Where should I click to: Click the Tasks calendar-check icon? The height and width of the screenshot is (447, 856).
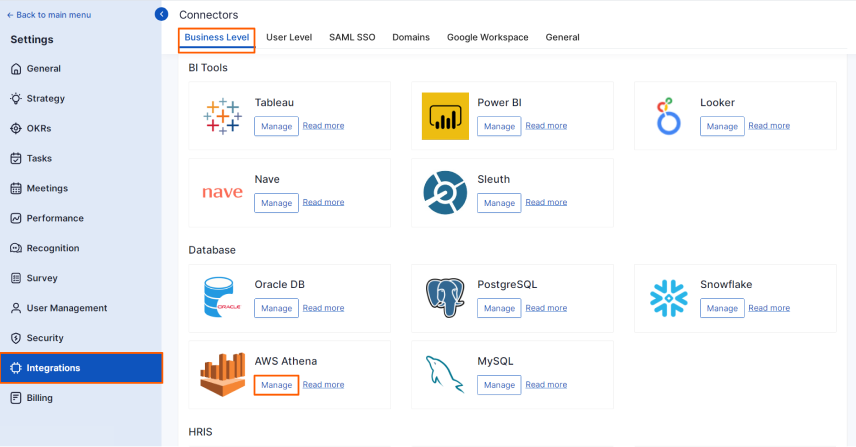tap(16, 159)
